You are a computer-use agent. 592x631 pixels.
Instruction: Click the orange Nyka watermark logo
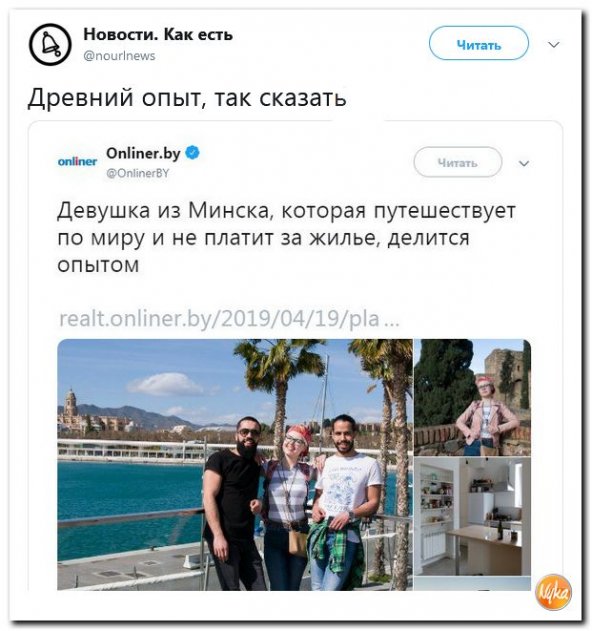click(553, 592)
